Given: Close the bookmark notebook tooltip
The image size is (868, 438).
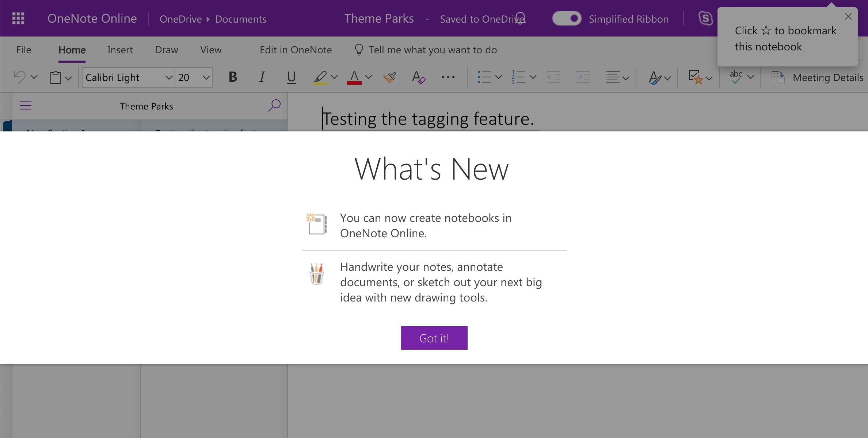Looking at the screenshot, I should coord(848,16).
